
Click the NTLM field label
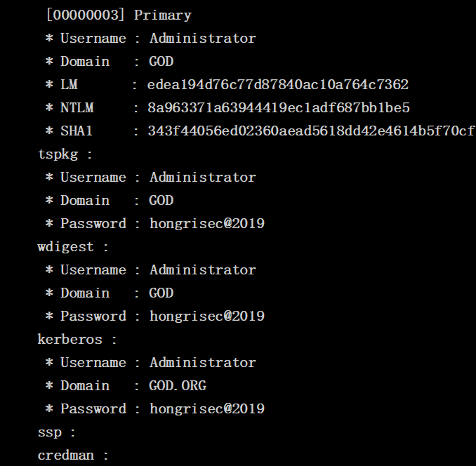coord(77,108)
